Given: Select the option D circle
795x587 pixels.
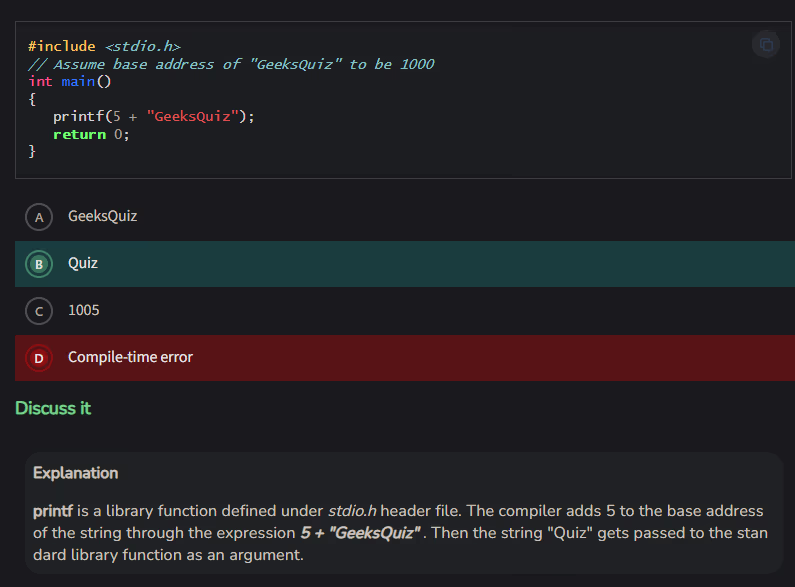Looking at the screenshot, I should 39,358.
